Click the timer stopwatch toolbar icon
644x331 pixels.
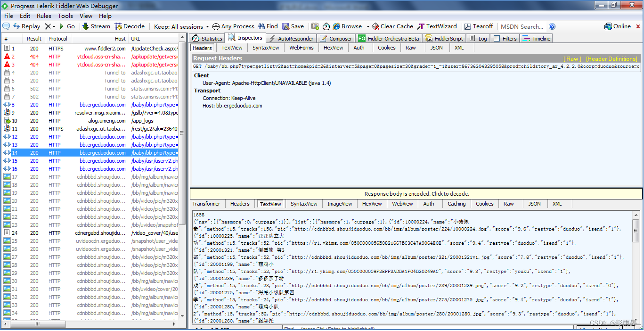(x=326, y=26)
